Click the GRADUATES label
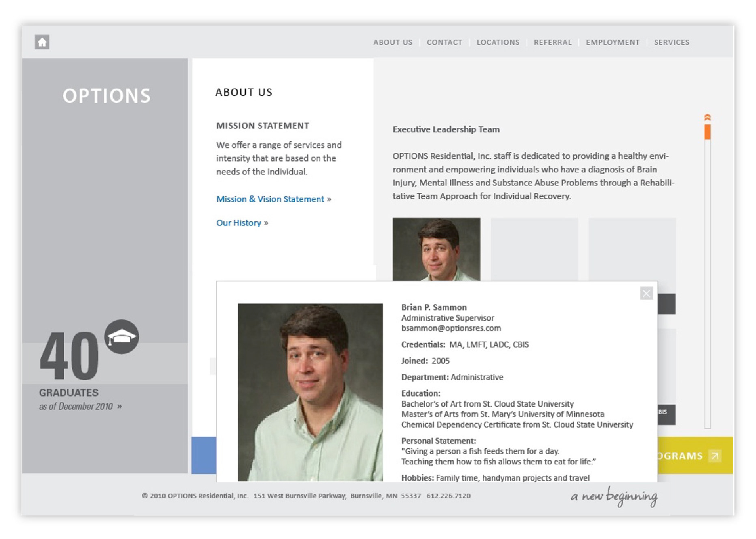This screenshot has height=539, width=756. pos(69,392)
